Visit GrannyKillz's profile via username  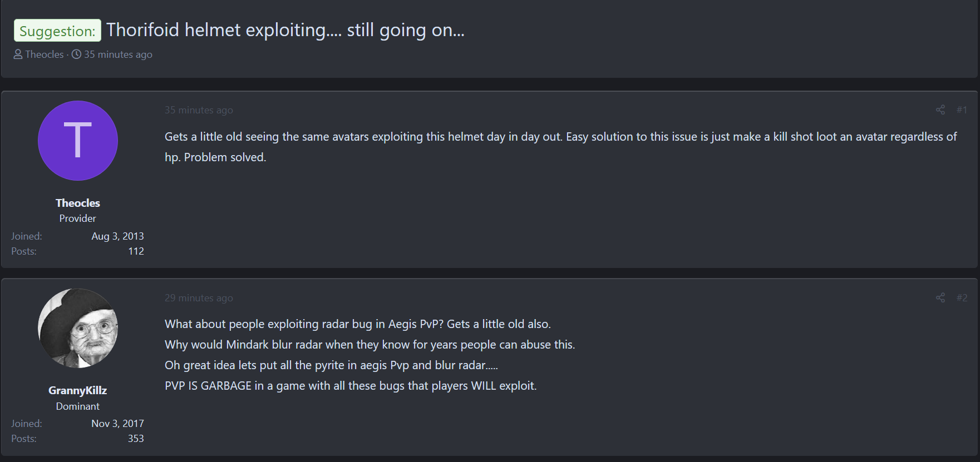[78, 390]
